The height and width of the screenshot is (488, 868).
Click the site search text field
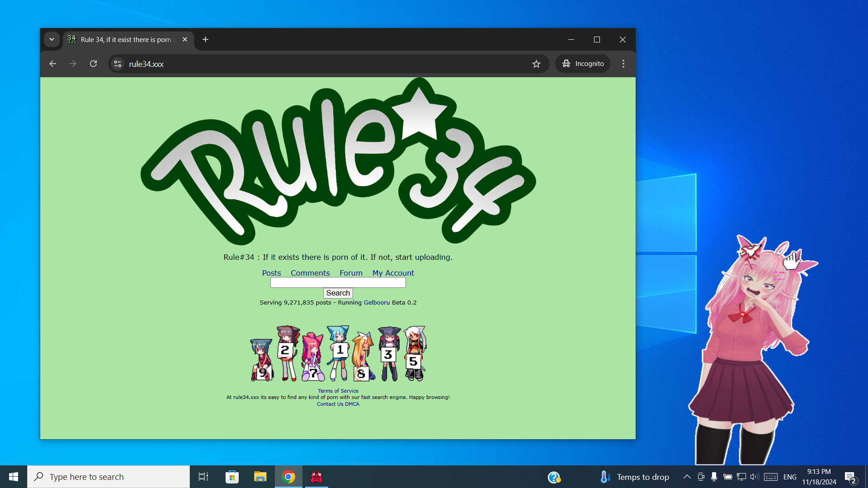coord(338,282)
